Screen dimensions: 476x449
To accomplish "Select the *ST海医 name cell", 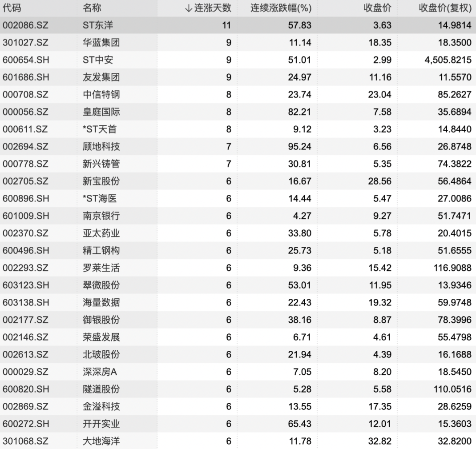I will tap(100, 198).
